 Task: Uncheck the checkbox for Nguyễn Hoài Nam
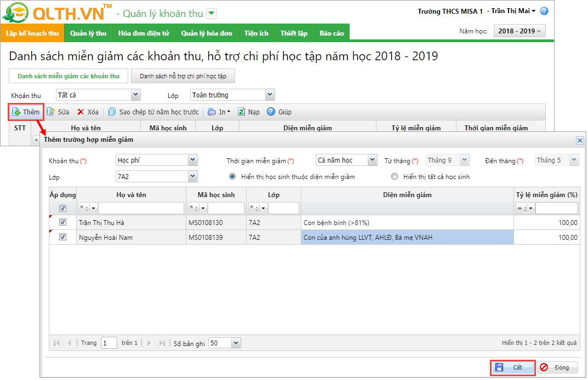coord(62,237)
